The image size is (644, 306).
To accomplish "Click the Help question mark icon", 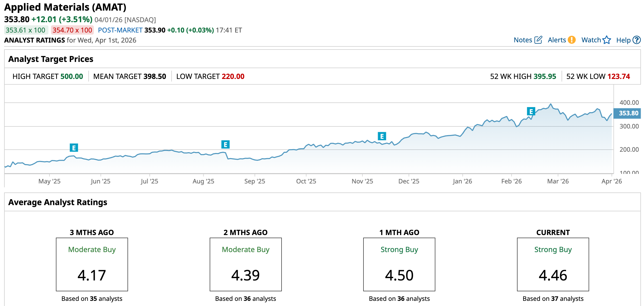I will coord(637,40).
